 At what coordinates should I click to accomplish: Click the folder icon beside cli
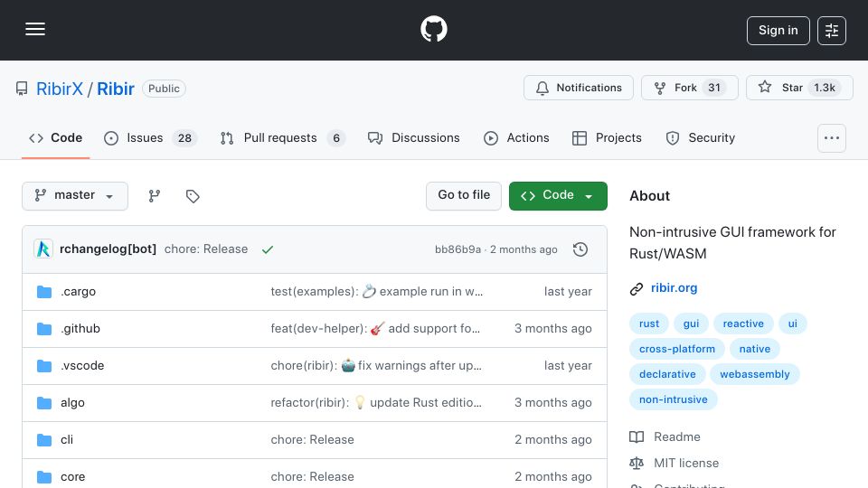44,440
